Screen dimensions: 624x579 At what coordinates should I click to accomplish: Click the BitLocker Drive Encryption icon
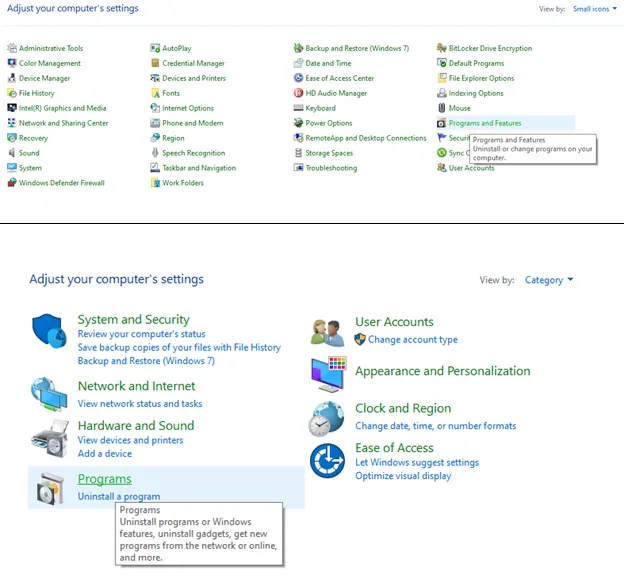tap(441, 48)
